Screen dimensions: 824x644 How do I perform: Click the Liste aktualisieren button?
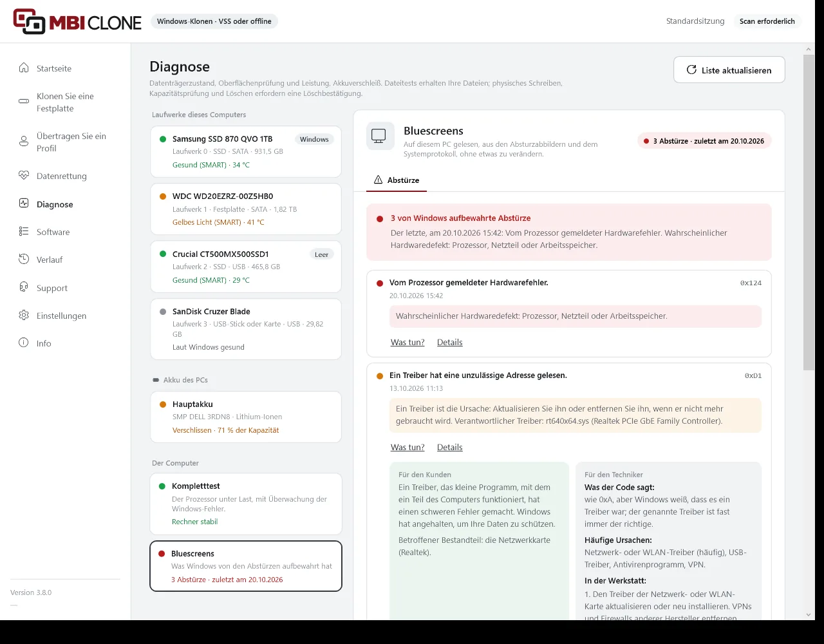point(729,70)
